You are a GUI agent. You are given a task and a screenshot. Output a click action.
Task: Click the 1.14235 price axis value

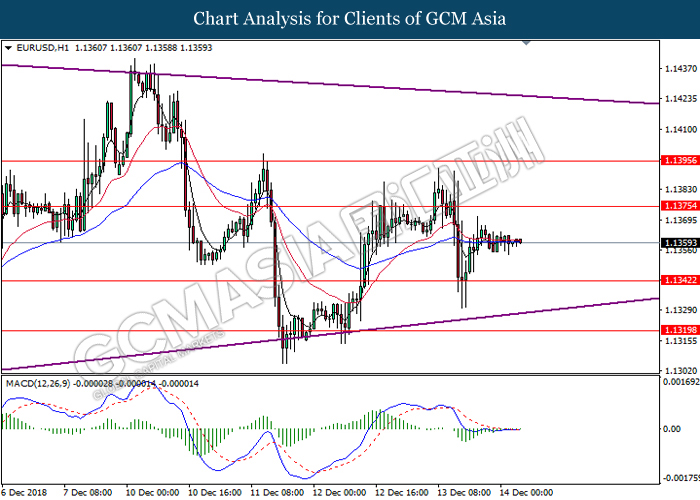[x=681, y=99]
